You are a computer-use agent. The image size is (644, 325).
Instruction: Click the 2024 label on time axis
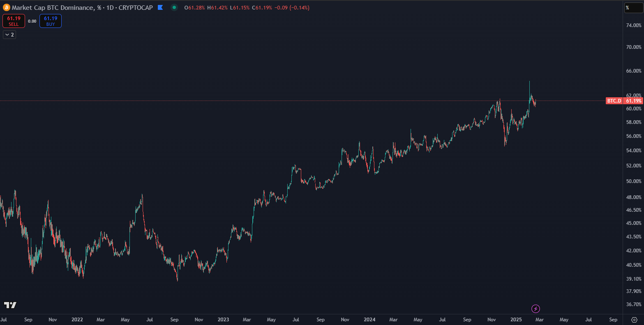point(369,320)
